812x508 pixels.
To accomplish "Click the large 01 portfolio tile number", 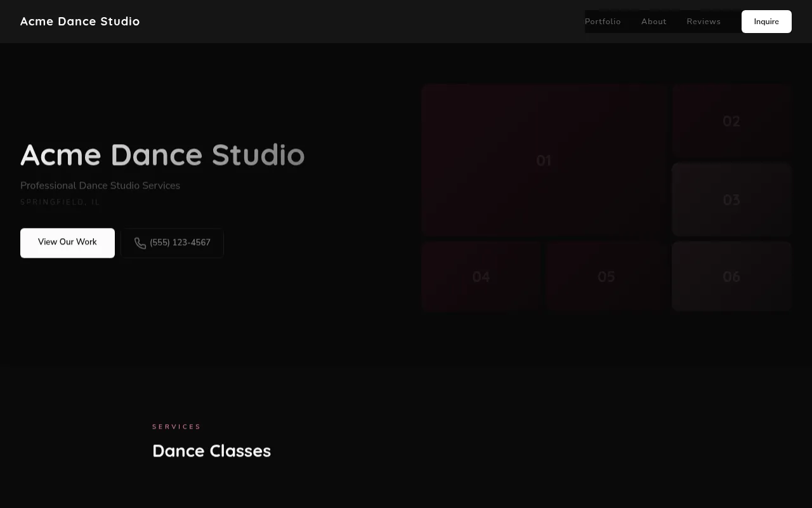I will pos(543,160).
